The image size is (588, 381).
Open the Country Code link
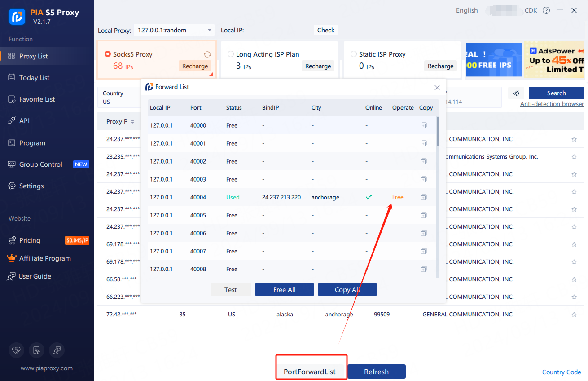pos(561,372)
